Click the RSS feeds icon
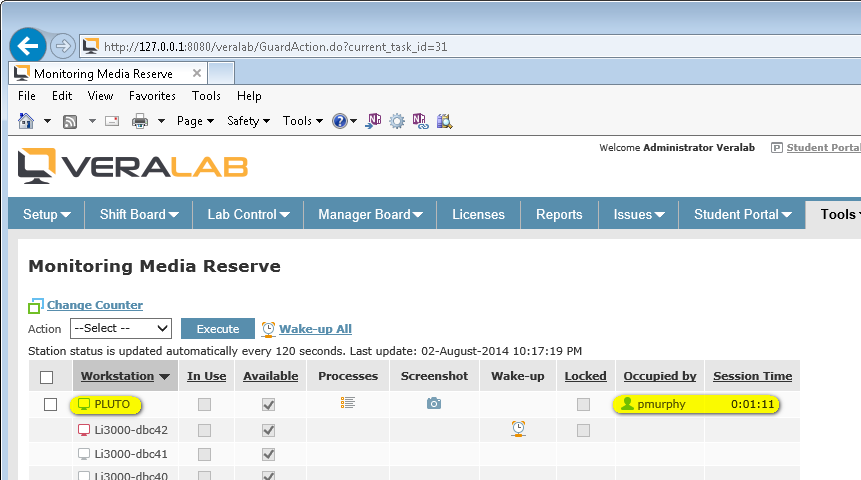Image resolution: width=861 pixels, height=480 pixels. pyautogui.click(x=70, y=121)
